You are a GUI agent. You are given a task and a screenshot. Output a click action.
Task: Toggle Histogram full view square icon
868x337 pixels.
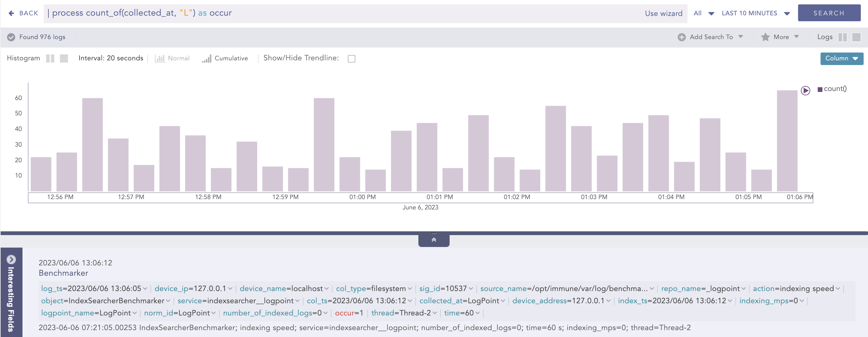click(64, 58)
